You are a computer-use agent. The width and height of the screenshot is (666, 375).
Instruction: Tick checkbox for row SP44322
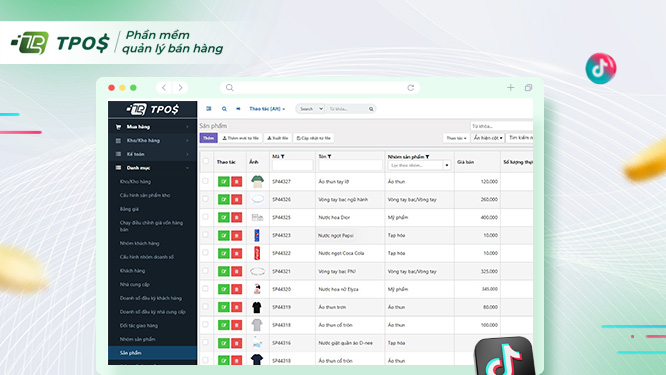206,253
